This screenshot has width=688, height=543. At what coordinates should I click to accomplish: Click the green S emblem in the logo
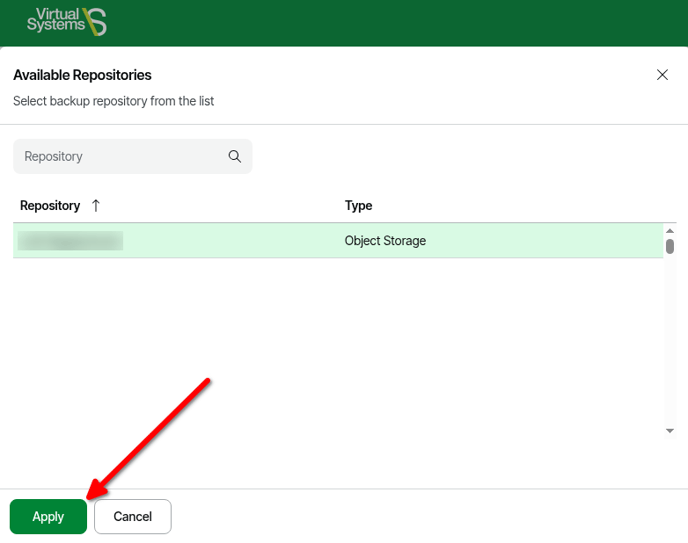click(95, 22)
